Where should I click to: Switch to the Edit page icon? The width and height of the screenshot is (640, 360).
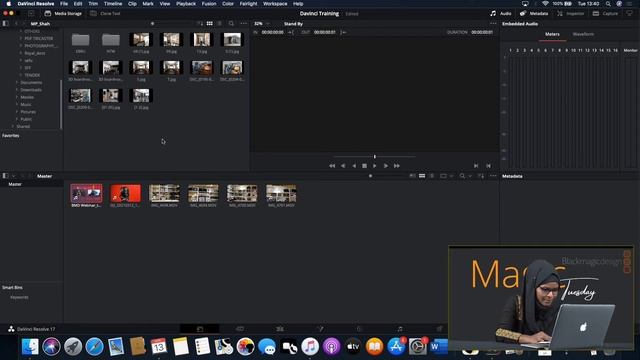(280, 329)
